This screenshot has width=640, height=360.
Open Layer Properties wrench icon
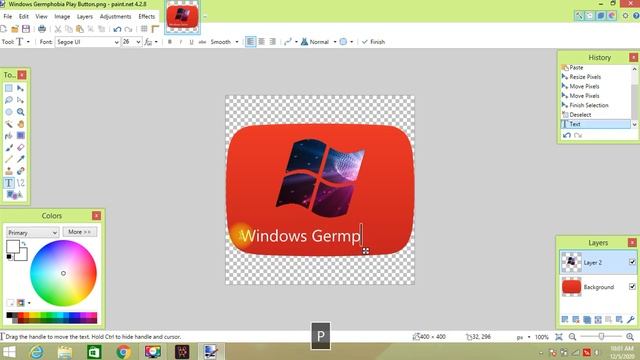coord(631,319)
